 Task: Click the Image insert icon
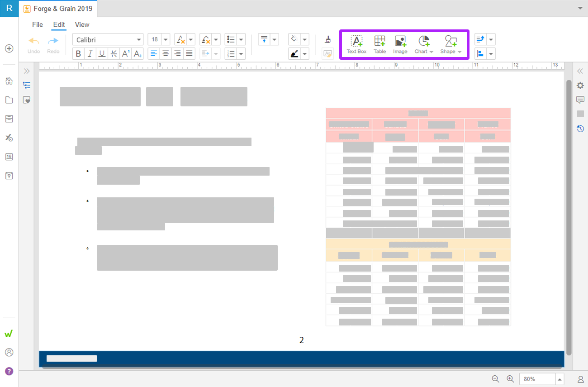[x=400, y=44]
